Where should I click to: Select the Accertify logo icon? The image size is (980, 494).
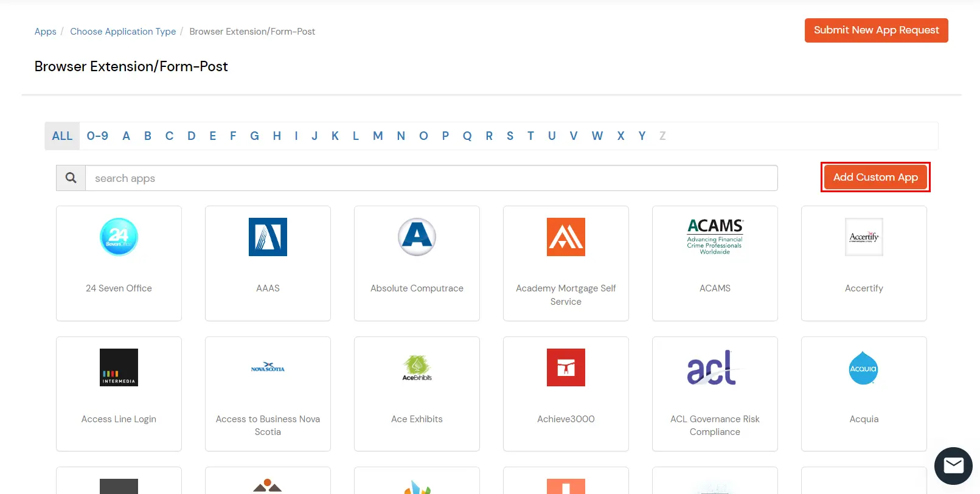(864, 237)
